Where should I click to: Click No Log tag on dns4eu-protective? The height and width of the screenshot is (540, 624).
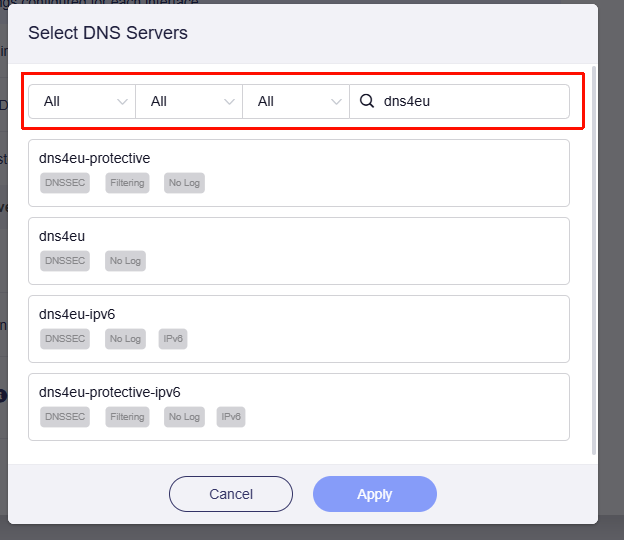click(184, 183)
